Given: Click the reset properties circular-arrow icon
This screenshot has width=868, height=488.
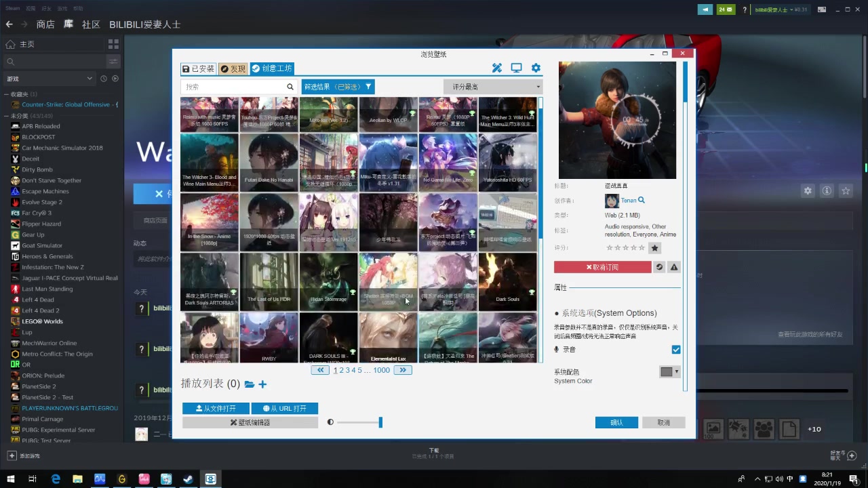Looking at the screenshot, I should (659, 267).
